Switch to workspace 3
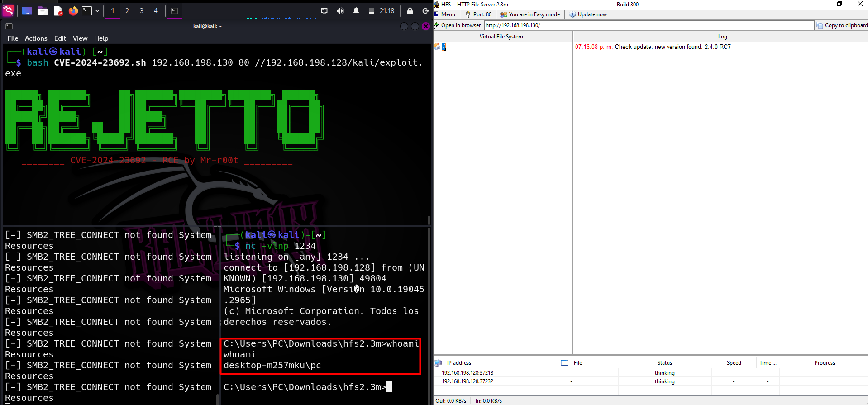868x405 pixels. coord(142,11)
